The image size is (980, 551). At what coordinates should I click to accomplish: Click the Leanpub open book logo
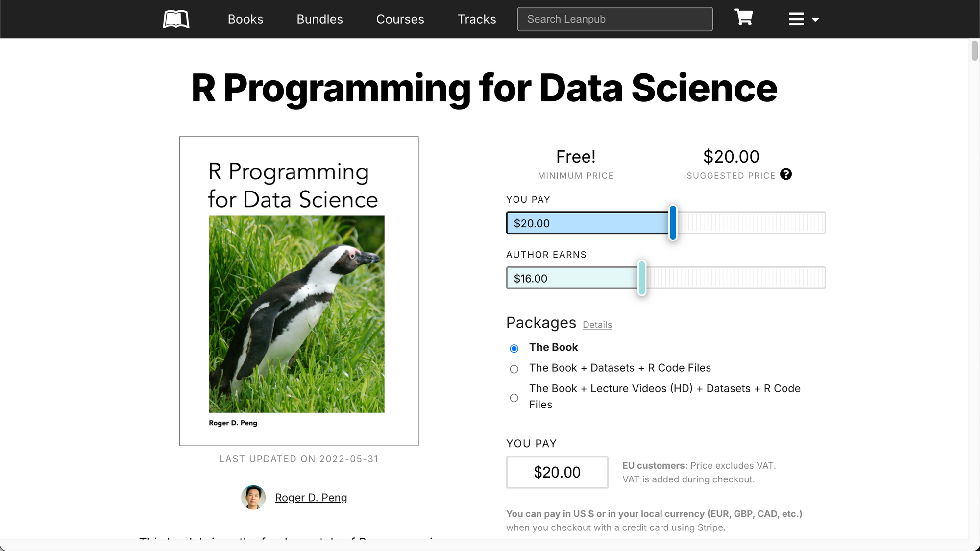click(176, 20)
